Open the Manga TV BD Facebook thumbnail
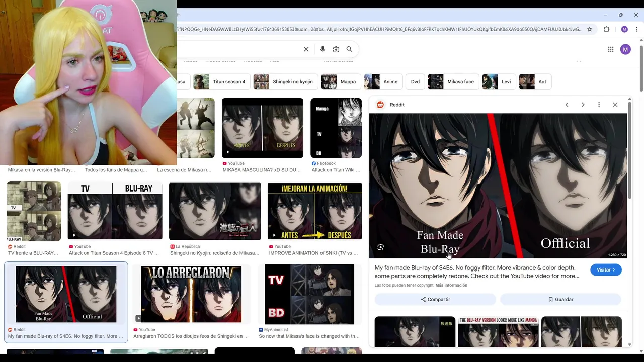 [x=336, y=128]
